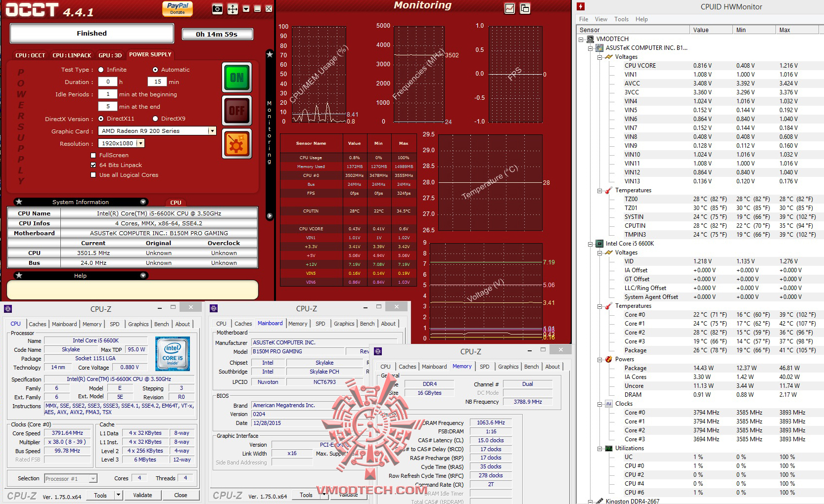Screen dimensions: 824x504
Task: Collapse the Help panel arrow
Action: point(143,276)
